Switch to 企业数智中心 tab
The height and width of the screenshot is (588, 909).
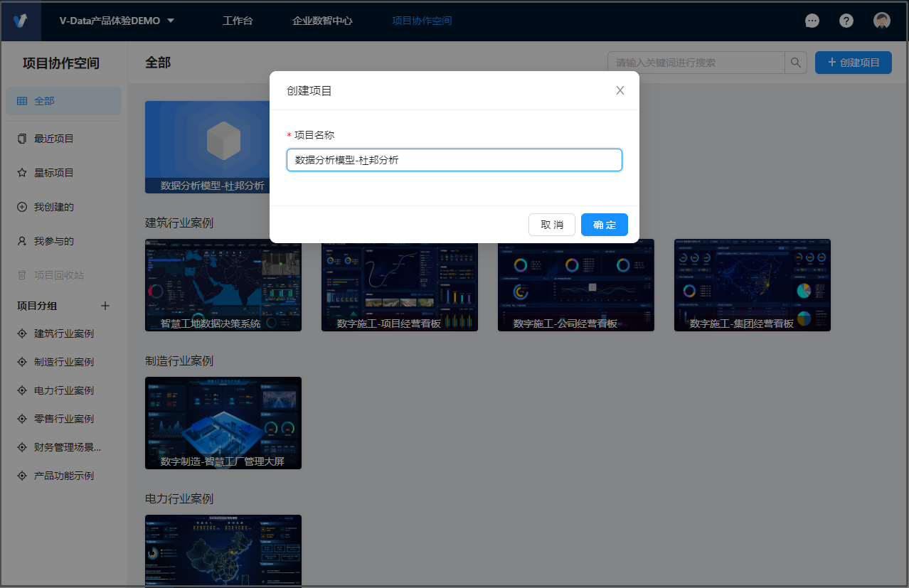tap(322, 21)
